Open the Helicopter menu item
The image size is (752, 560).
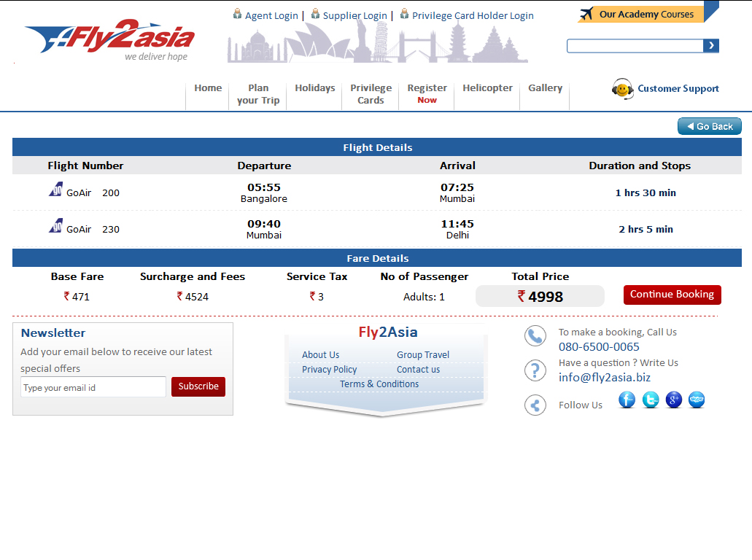tap(487, 88)
